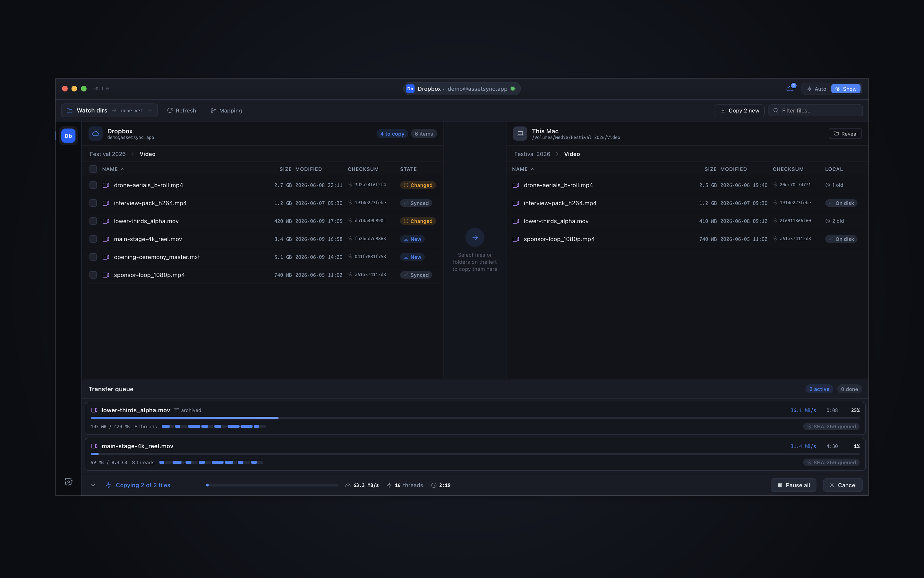
Task: Sort This Mac list by CHECKSUM column
Action: point(788,169)
